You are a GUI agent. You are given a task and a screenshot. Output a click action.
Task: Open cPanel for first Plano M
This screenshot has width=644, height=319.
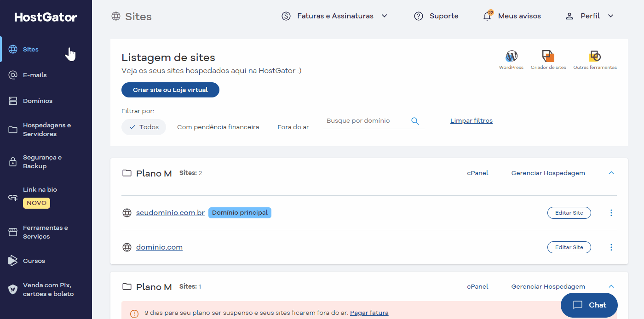click(477, 173)
